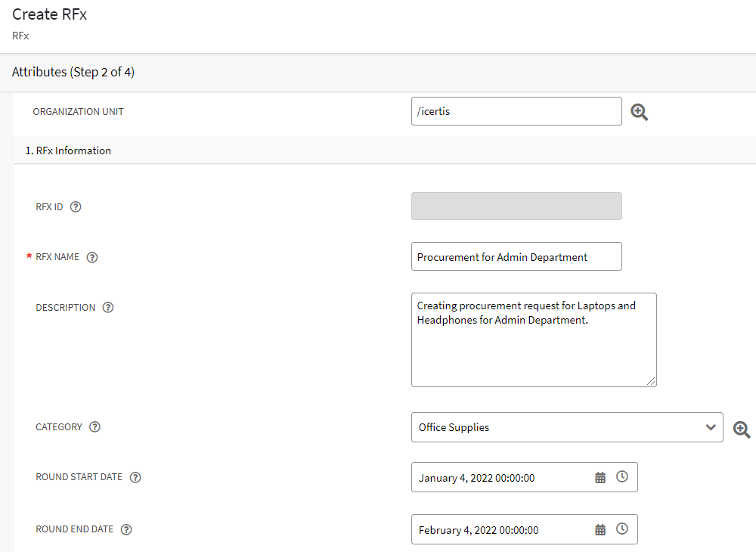The height and width of the screenshot is (552, 756).
Task: Click the greyed-out RFX ID field
Action: click(x=516, y=206)
